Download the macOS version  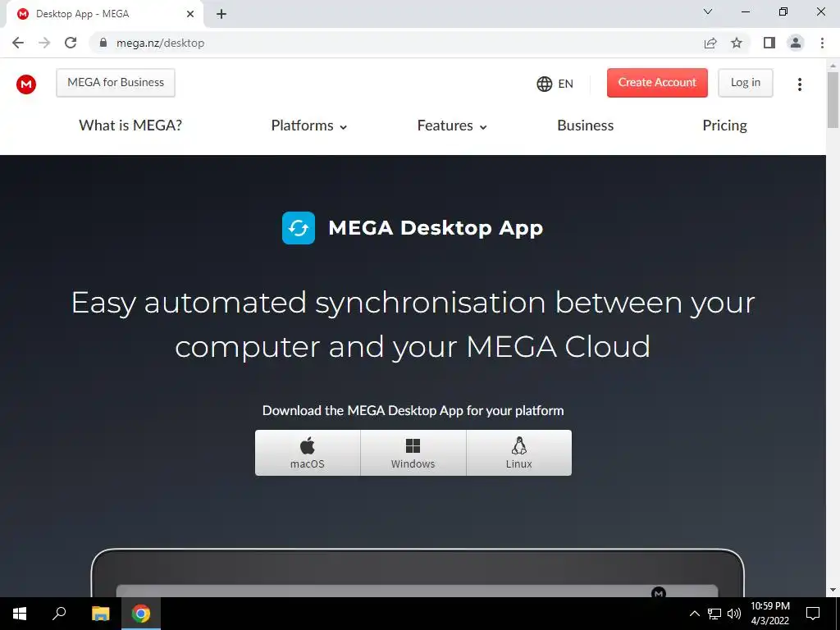[x=308, y=453]
